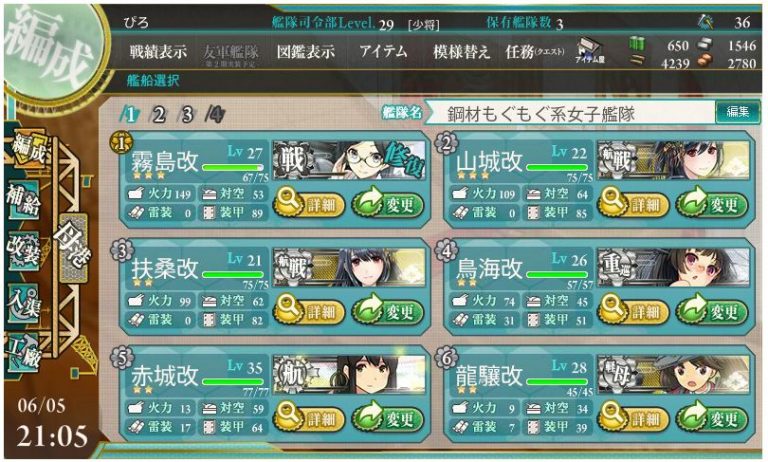Switch to fleet tab 2
This screenshot has height=462, width=768.
[158, 115]
